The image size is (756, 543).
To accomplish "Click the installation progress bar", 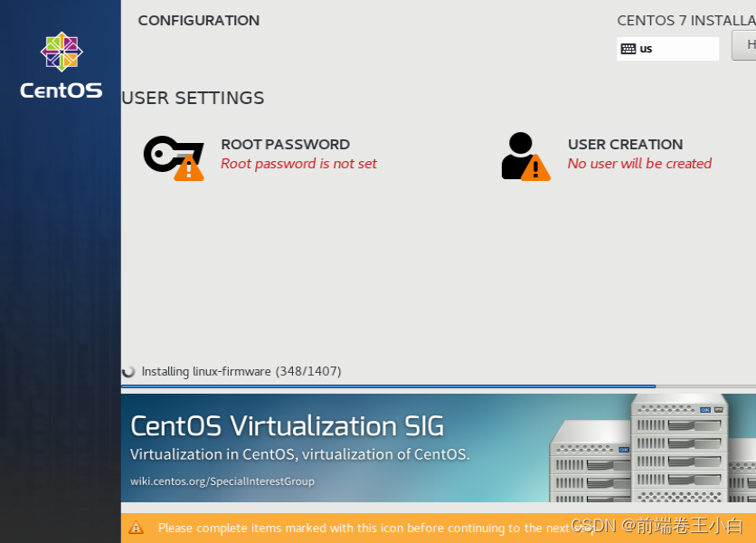I will (x=387, y=387).
